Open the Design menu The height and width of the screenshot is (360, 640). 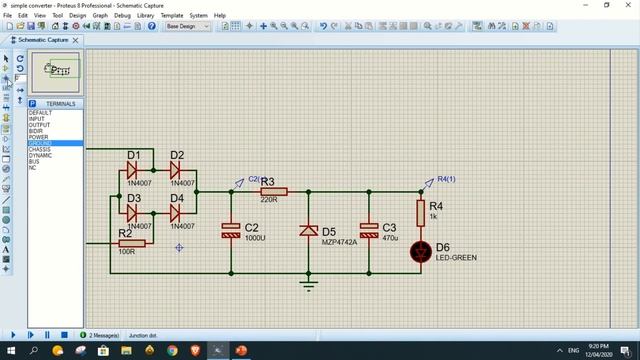78,16
